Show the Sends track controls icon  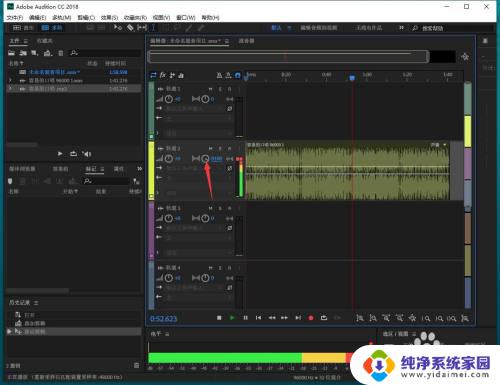(172, 75)
